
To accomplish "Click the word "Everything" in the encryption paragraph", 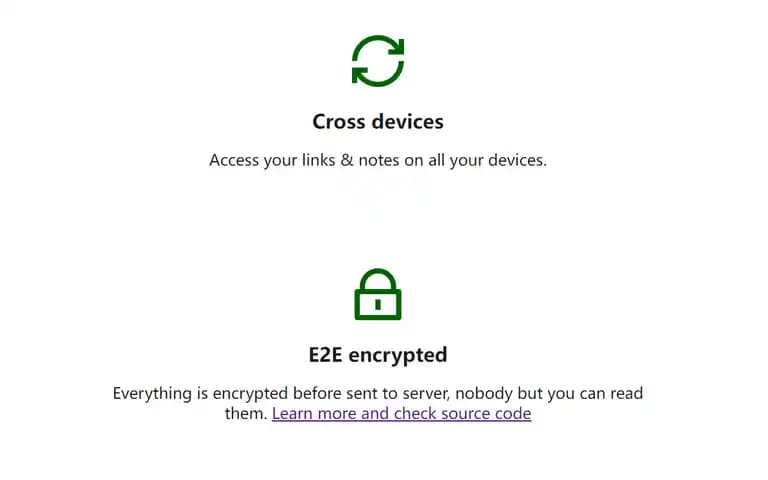I will point(152,394).
